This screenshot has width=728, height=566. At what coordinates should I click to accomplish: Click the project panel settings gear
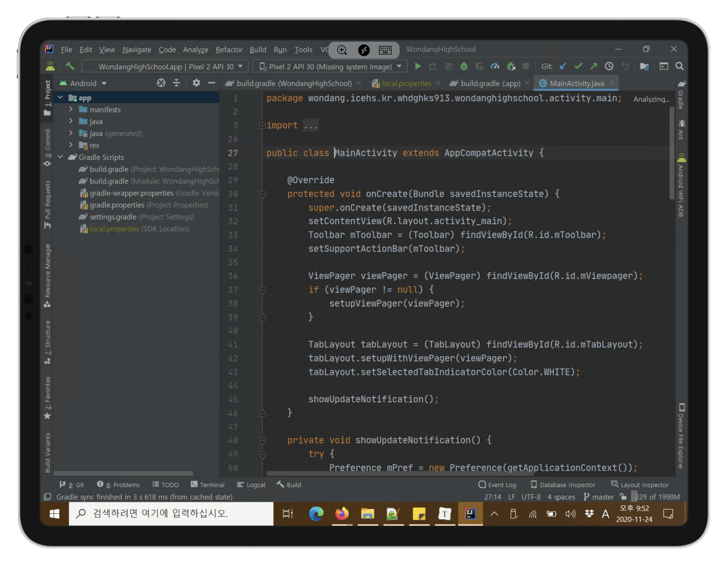(x=196, y=83)
